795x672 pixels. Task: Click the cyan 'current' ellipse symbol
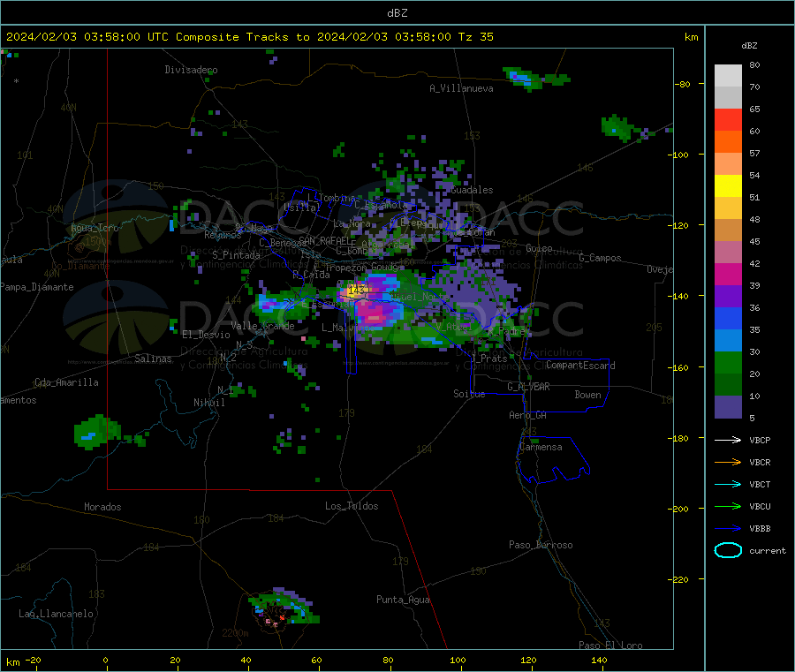728,550
